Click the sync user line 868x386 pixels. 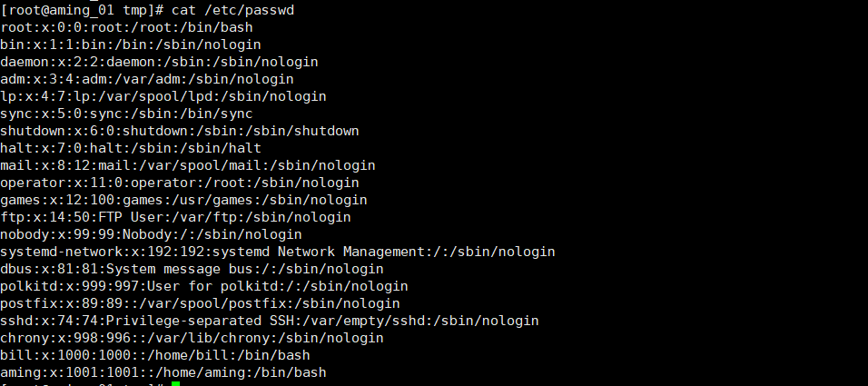coord(127,114)
